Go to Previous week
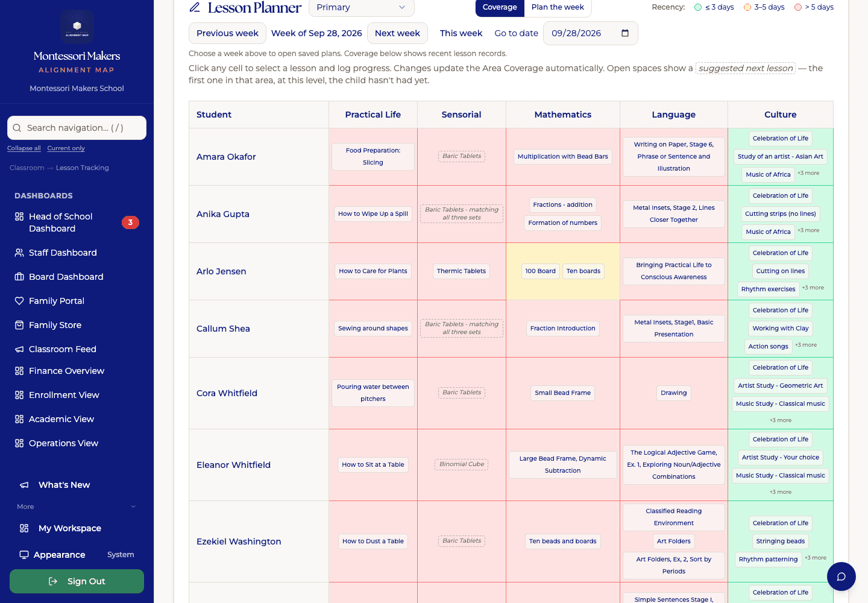This screenshot has height=603, width=868. coord(227,33)
